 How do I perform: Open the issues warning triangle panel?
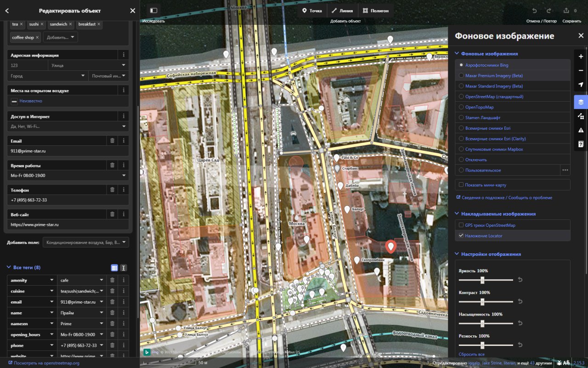tap(581, 130)
